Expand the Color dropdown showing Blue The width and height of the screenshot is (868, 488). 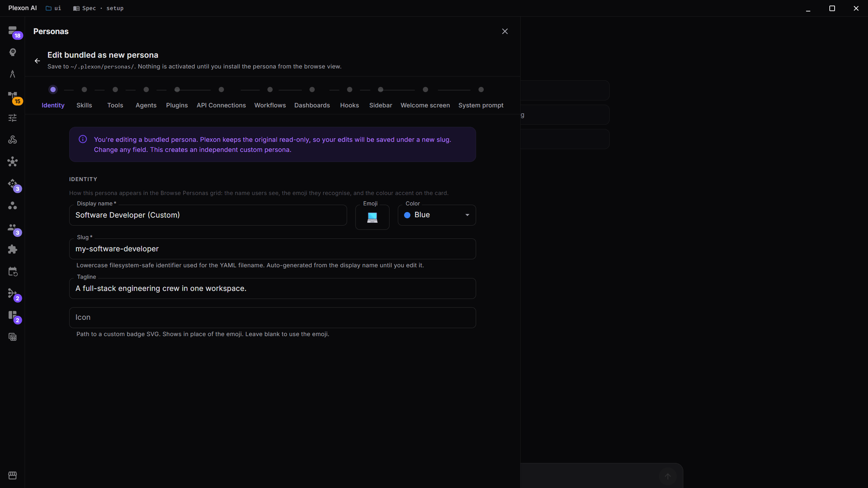point(437,215)
